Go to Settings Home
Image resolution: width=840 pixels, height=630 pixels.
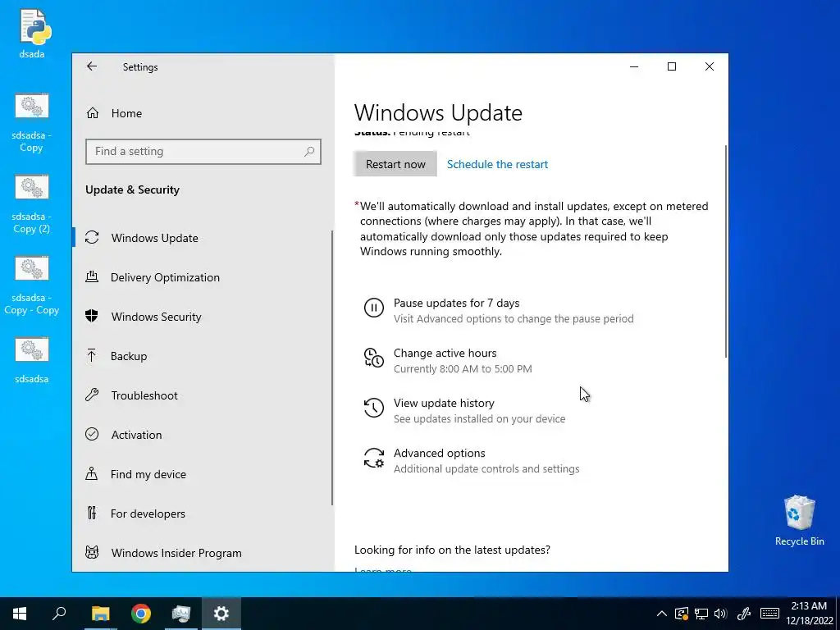point(126,113)
